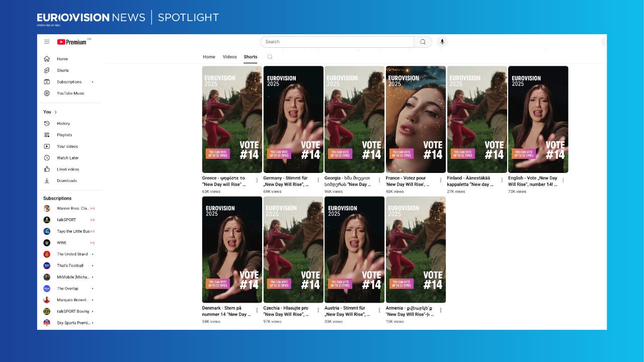Click the Subscriptions section heading
The image size is (644, 362).
coord(57,198)
